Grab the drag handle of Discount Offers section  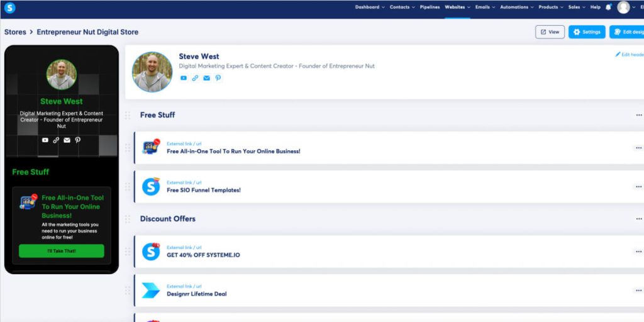(128, 219)
